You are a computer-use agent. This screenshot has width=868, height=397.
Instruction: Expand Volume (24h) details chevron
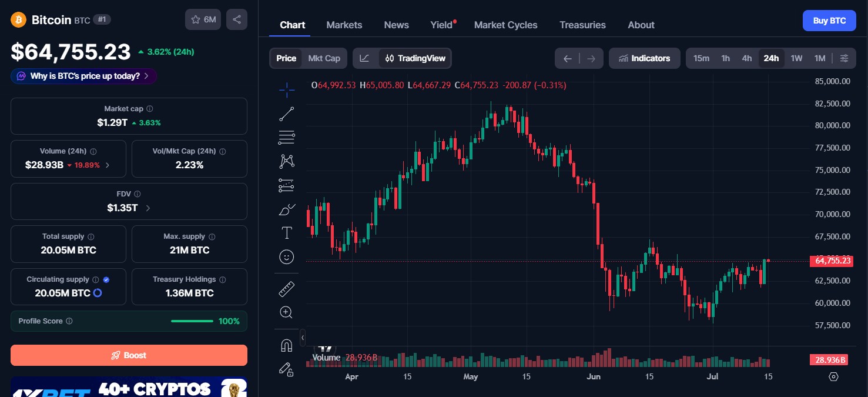pos(107,165)
